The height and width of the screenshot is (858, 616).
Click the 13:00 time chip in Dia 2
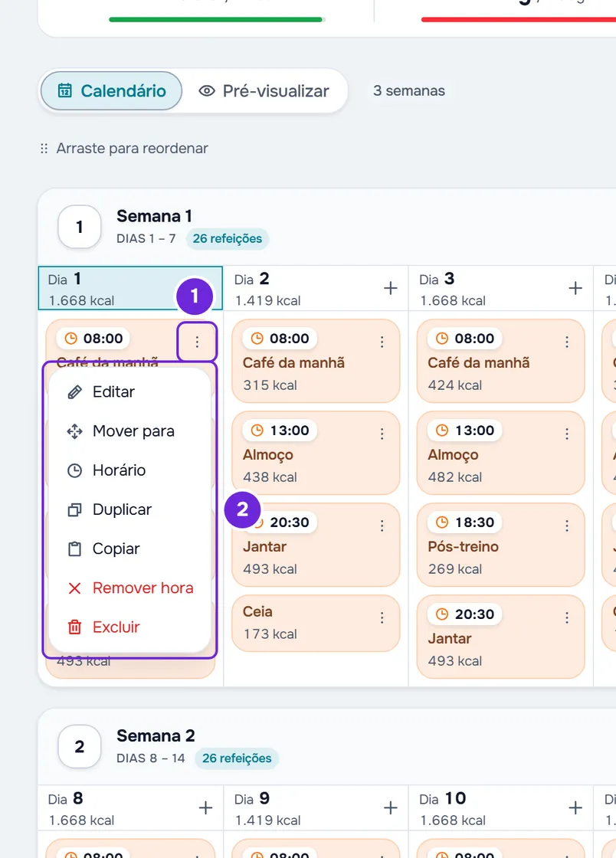click(280, 430)
